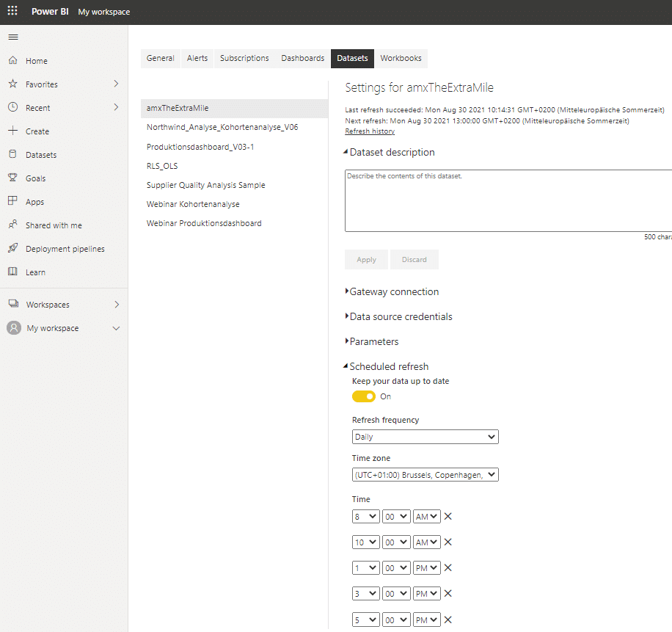Expand the Parameters section

pos(372,342)
